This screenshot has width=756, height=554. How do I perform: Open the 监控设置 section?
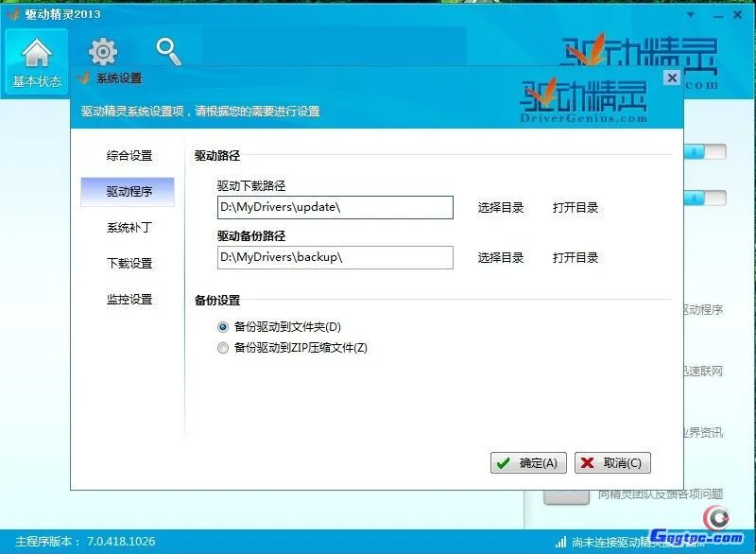(129, 299)
